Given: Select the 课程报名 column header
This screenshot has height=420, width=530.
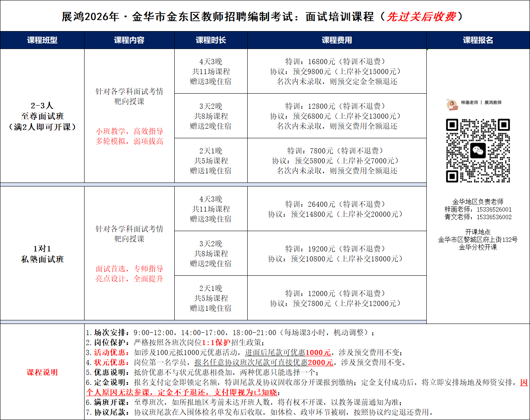Looking at the screenshot, I should point(478,40).
